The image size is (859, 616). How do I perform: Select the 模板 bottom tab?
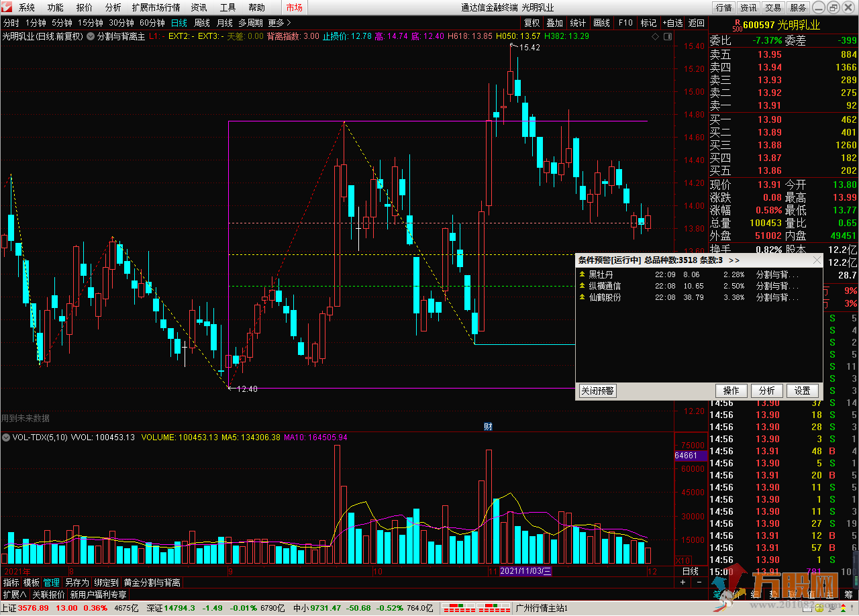tap(31, 582)
